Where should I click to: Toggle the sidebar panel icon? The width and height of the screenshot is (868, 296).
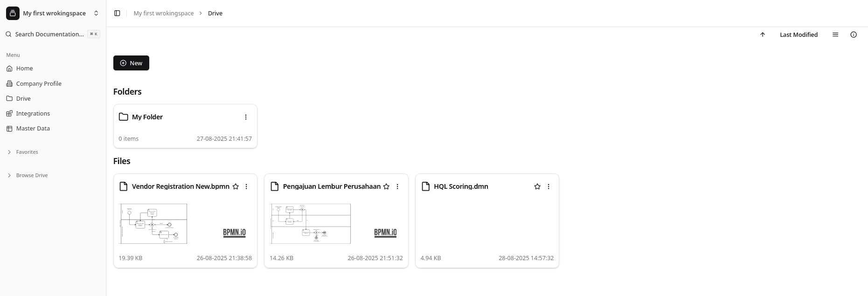[117, 13]
